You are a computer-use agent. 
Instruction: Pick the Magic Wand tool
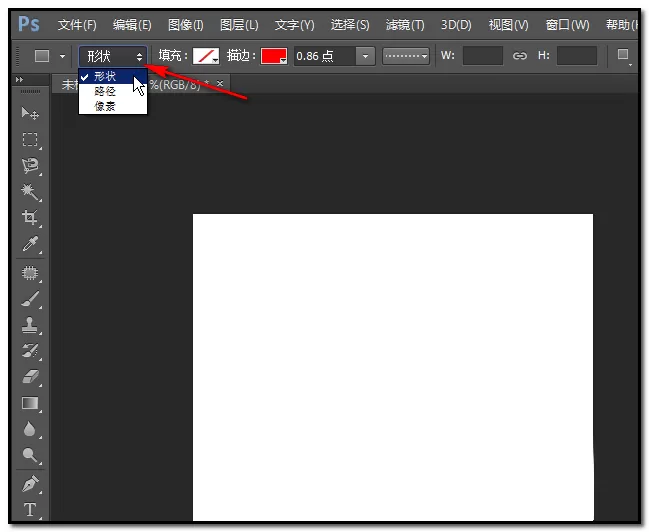30,192
